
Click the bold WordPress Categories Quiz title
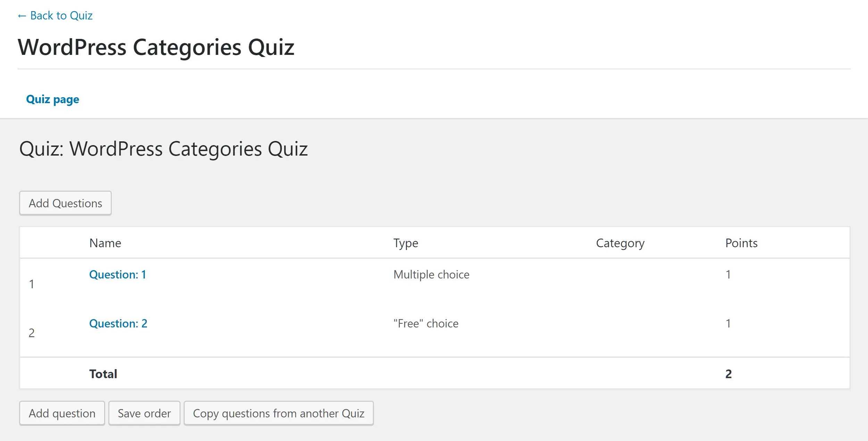(156, 47)
